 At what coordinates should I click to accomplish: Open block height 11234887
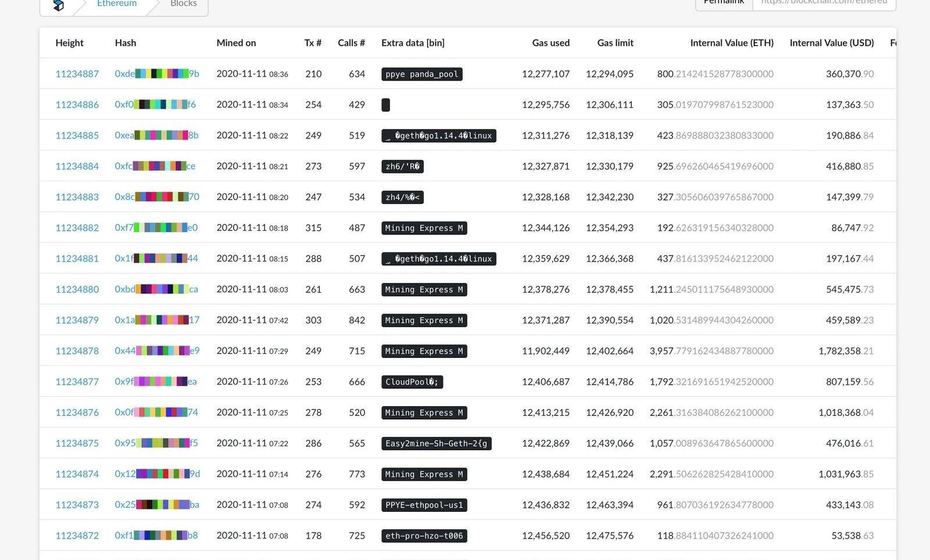77,74
